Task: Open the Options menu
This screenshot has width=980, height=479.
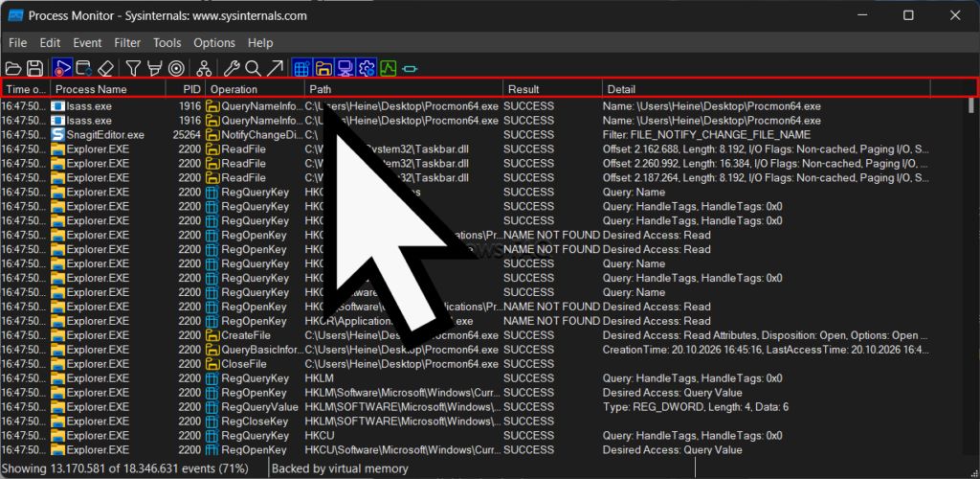Action: point(214,43)
